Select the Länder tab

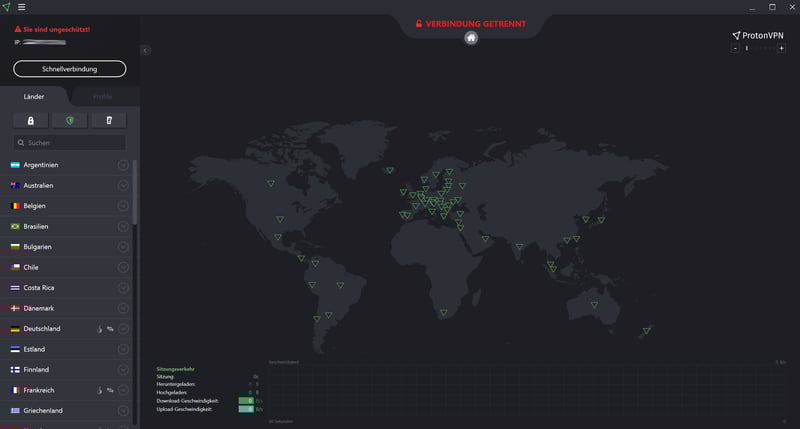(34, 97)
